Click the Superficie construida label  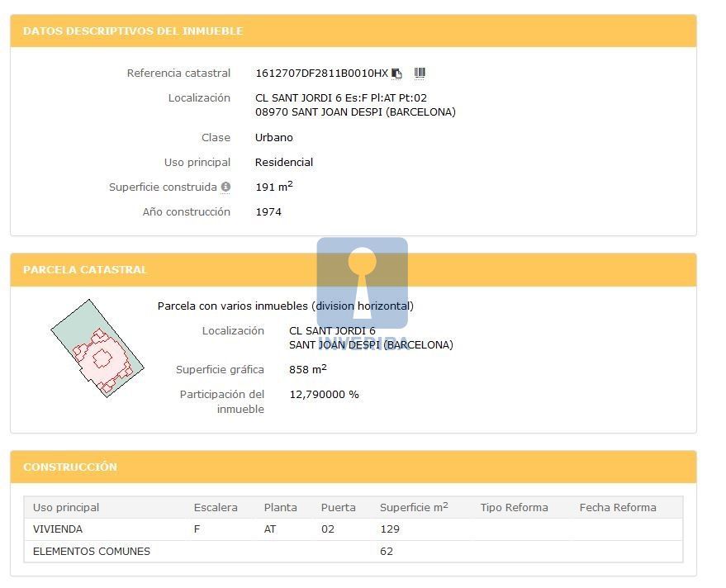click(163, 187)
